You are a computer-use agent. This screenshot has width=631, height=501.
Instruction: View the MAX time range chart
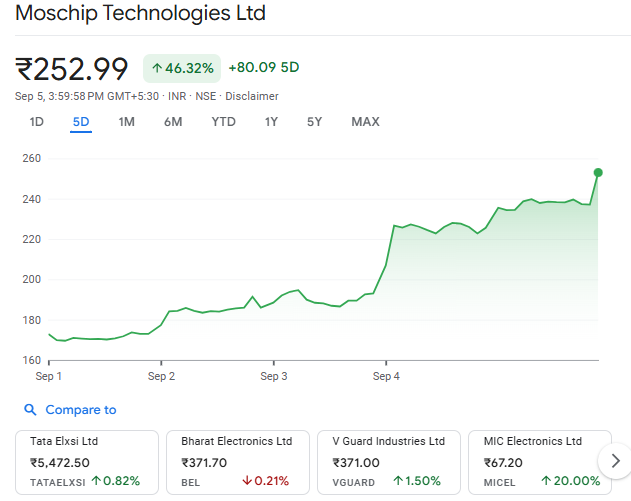(365, 122)
